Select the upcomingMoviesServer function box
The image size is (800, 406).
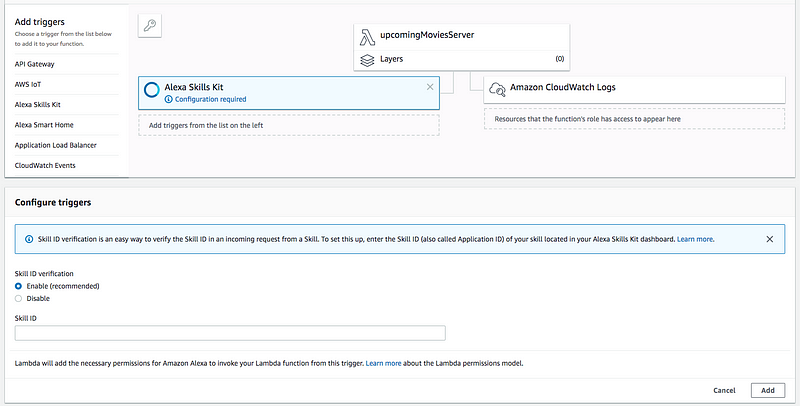click(x=461, y=36)
